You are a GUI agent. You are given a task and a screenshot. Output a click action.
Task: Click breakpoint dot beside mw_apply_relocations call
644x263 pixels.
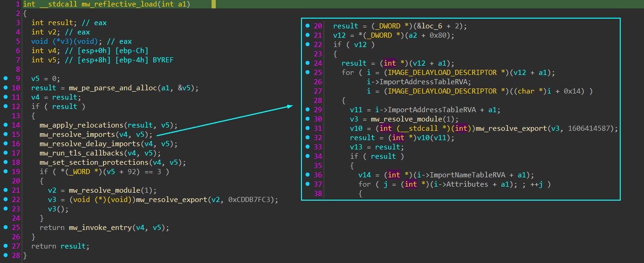(5, 125)
